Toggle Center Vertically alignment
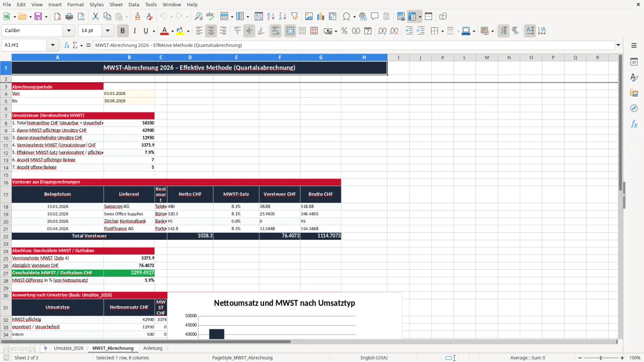This screenshot has height=362, width=644. click(x=249, y=31)
